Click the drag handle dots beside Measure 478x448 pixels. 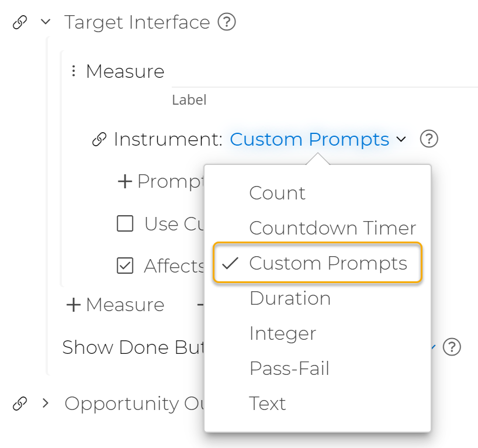(73, 71)
